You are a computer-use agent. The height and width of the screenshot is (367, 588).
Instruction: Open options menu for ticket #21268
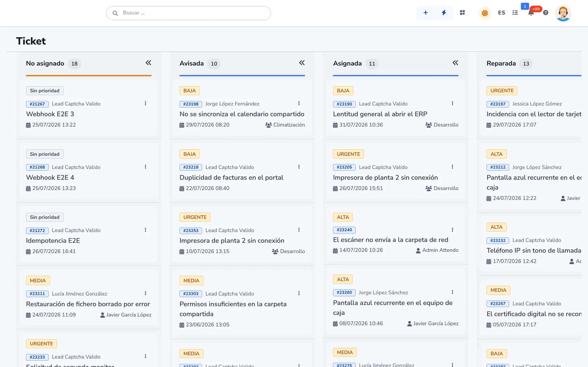point(146,167)
